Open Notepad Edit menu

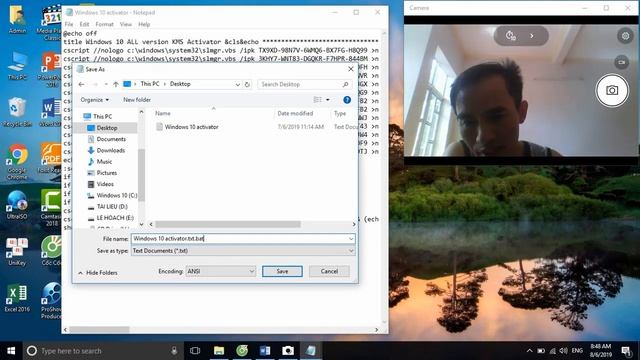tap(84, 24)
